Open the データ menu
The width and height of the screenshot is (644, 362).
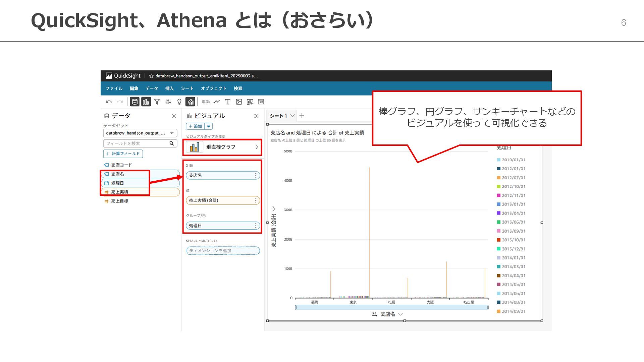pos(152,88)
